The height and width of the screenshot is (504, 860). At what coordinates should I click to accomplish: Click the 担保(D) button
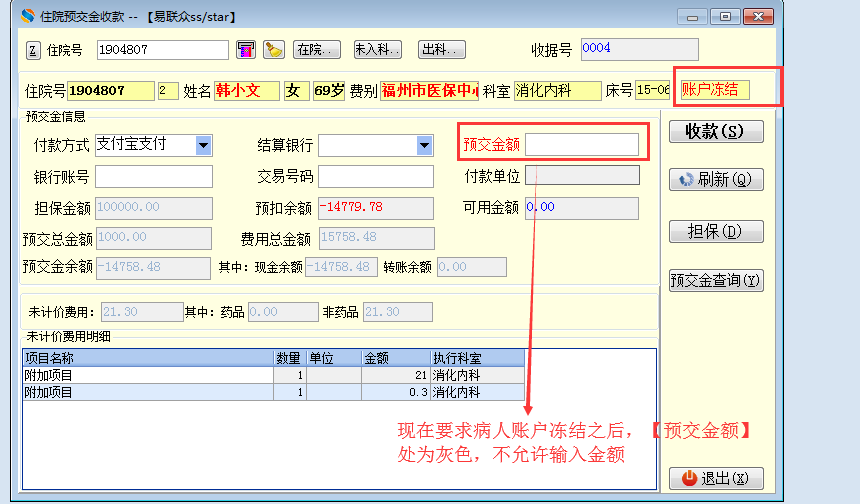click(x=716, y=231)
